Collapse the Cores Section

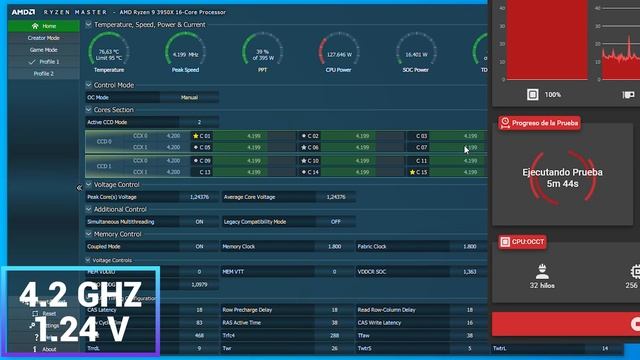click(x=89, y=109)
